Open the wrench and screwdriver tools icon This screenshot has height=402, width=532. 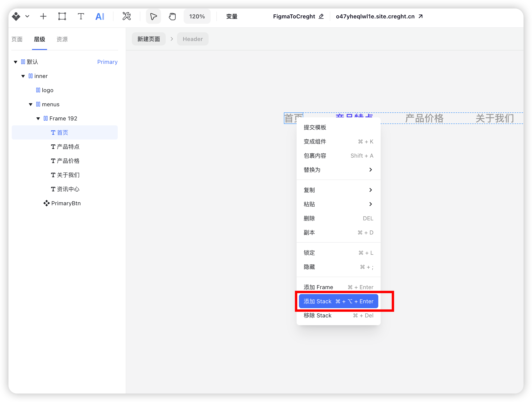point(126,16)
